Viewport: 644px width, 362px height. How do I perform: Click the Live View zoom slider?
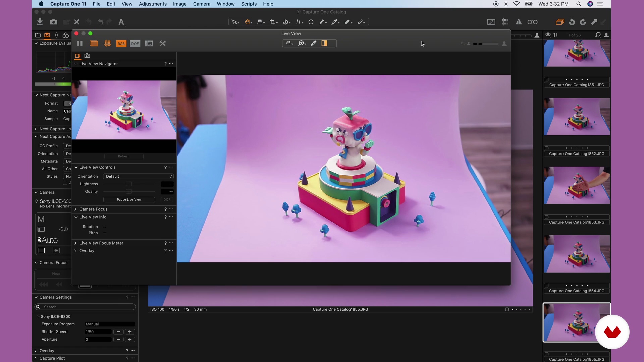tap(486, 44)
